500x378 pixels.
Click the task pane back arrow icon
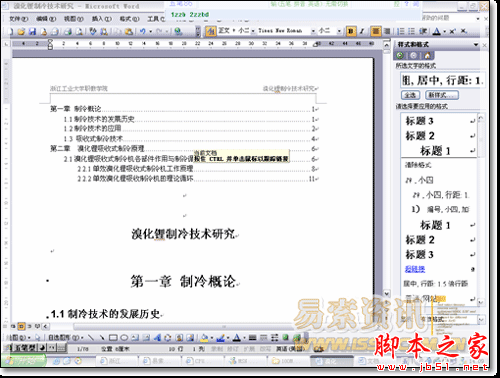point(400,56)
